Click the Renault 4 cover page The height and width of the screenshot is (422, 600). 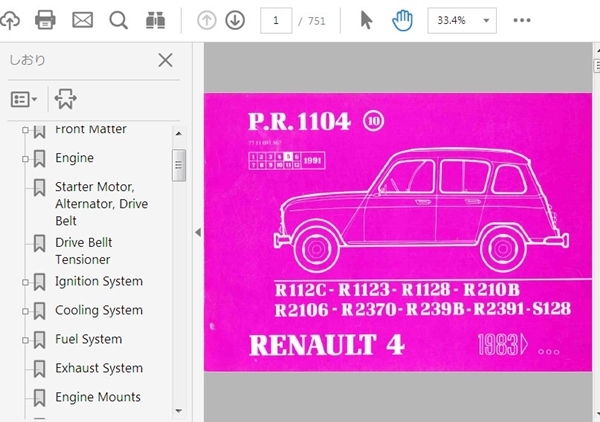click(398, 232)
